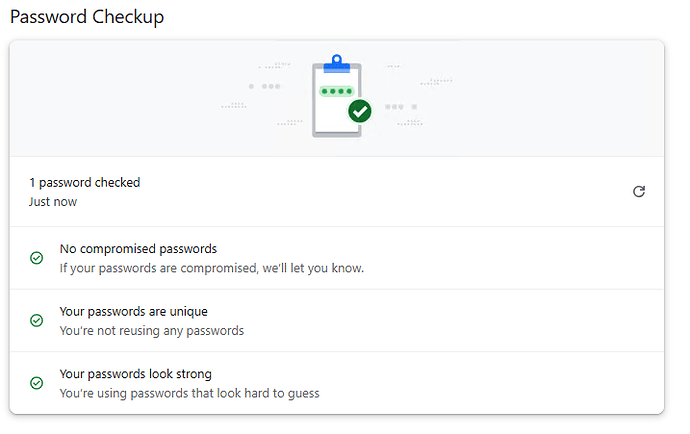Click the 'Just now' timestamp
The width and height of the screenshot is (690, 434).
[x=53, y=202]
